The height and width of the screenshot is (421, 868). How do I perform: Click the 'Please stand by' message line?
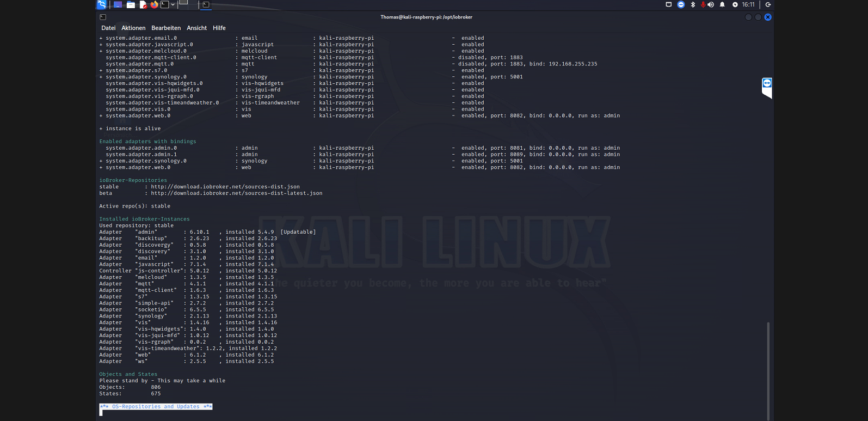[x=162, y=381]
